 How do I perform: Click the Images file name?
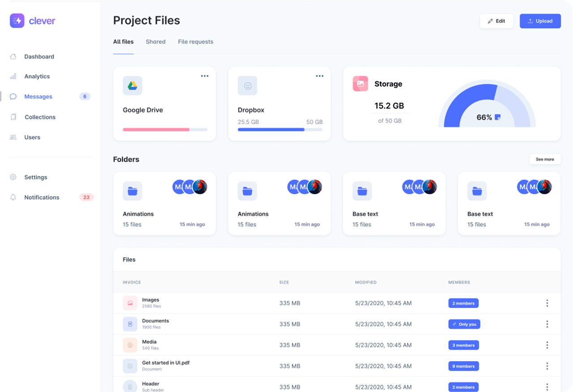point(150,300)
